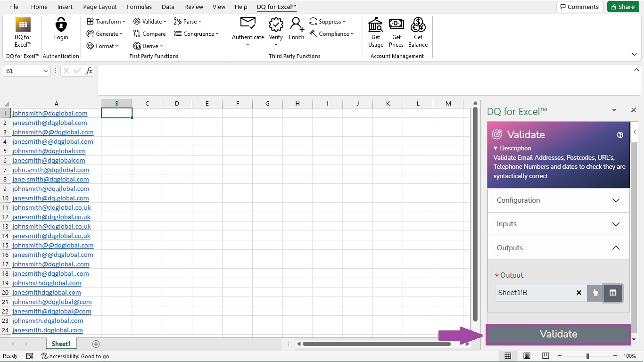Collapse the side pane arrow
This screenshot has height=362, width=644.
[635, 132]
